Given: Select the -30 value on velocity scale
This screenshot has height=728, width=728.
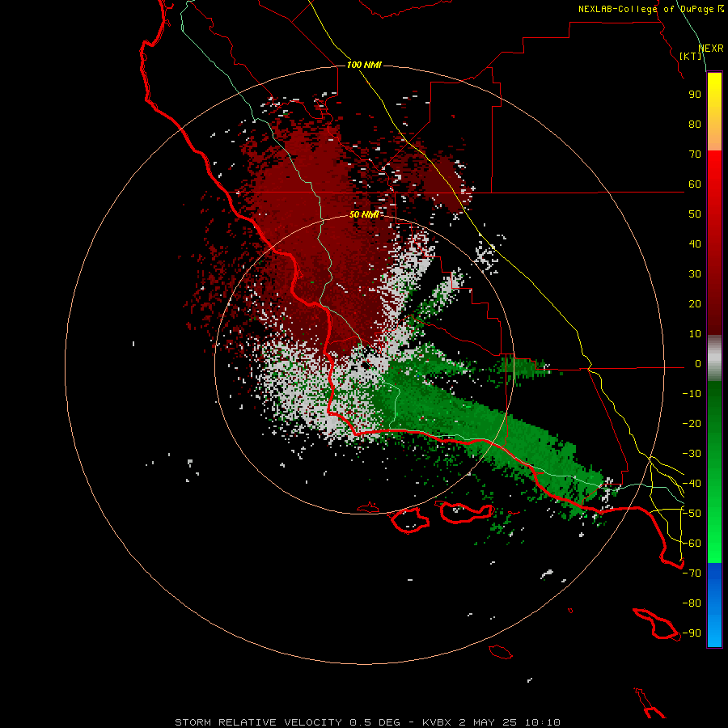Looking at the screenshot, I should click(692, 454).
